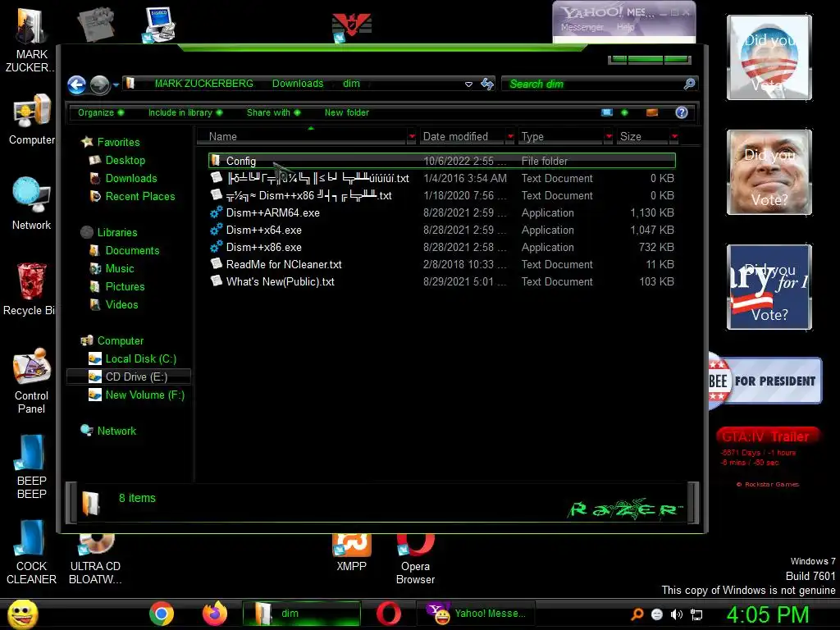Viewport: 840px width, 630px height.
Task: Go back with the blue Back arrow
Action: [x=76, y=84]
